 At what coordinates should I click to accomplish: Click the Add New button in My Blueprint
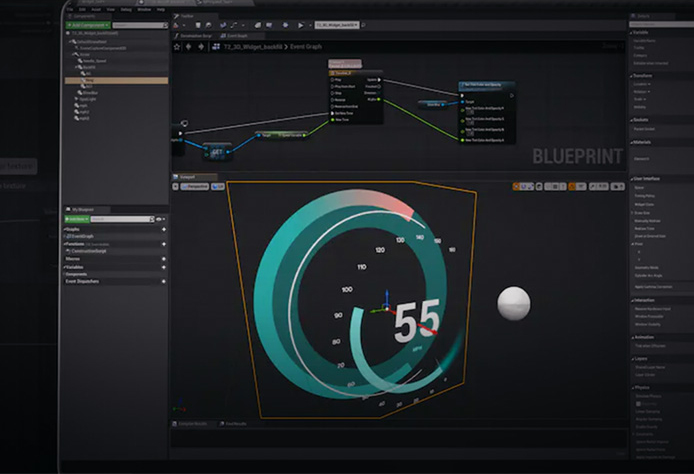pyautogui.click(x=78, y=217)
